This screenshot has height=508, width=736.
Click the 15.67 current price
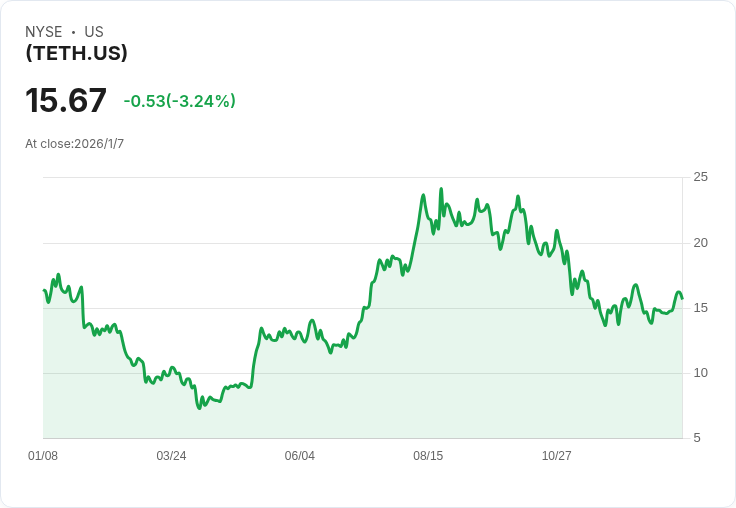[66, 100]
